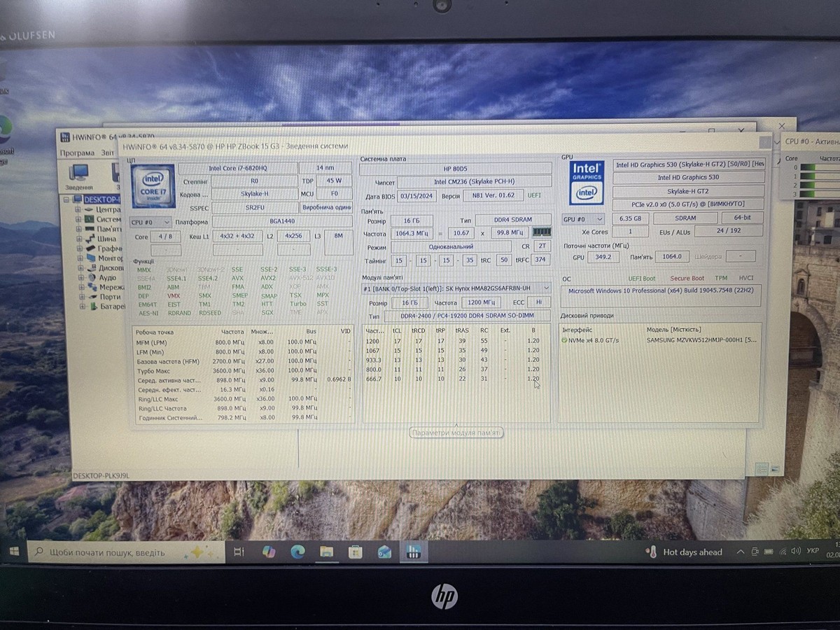
Task: Click the BGA1440 platform field
Action: pos(281,221)
